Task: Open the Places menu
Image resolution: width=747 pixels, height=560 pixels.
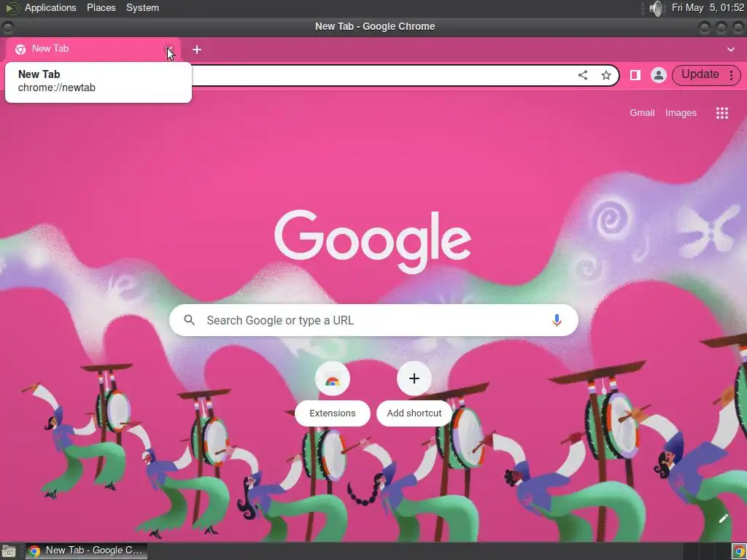Action: point(101,7)
